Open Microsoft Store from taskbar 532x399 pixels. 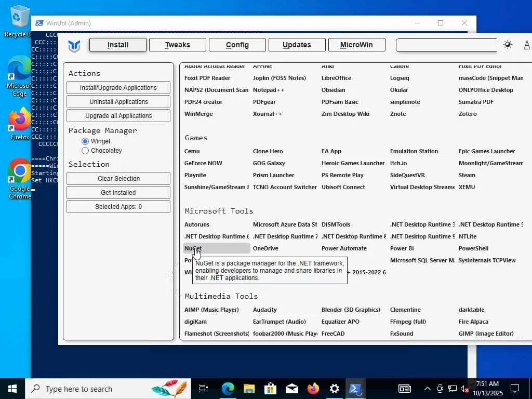click(x=270, y=389)
